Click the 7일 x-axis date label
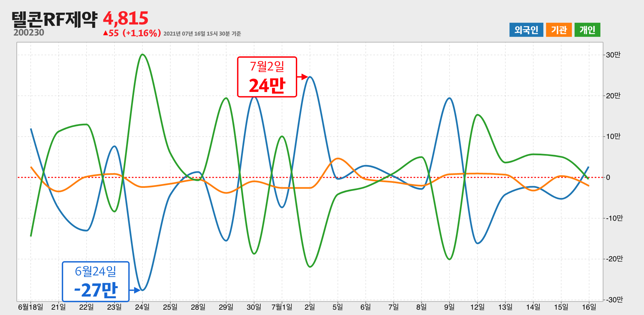 [x=393, y=307]
